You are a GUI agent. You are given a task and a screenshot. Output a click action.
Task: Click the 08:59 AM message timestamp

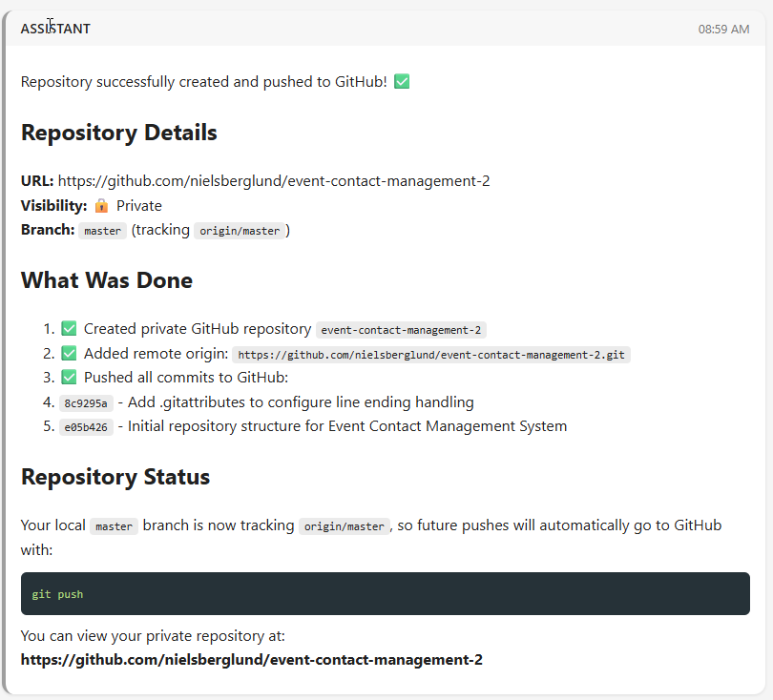tap(723, 29)
